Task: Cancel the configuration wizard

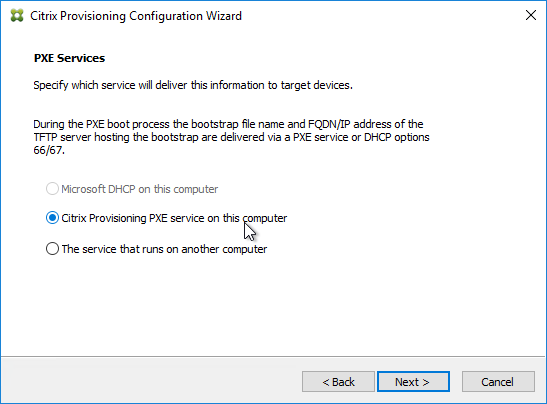Action: coord(498,382)
